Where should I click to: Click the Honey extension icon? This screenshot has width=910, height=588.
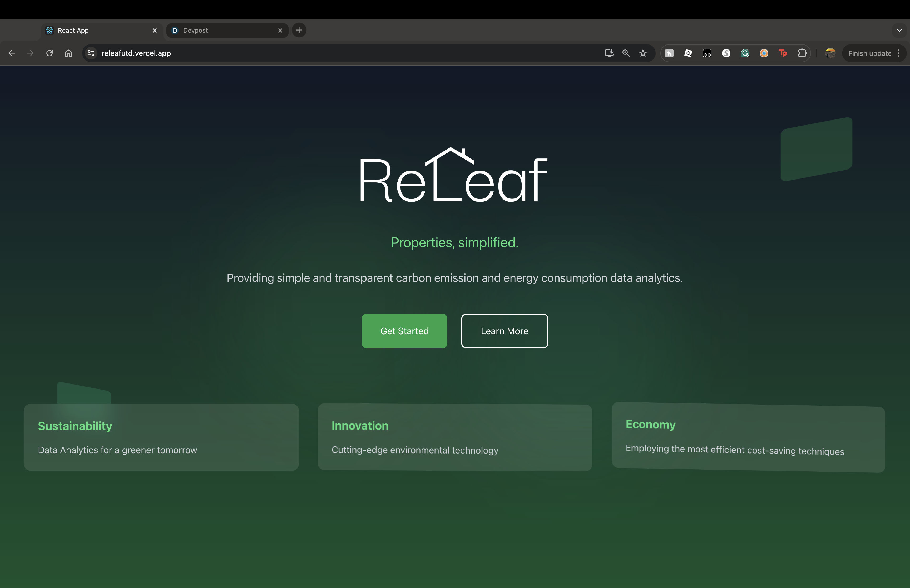coord(669,53)
